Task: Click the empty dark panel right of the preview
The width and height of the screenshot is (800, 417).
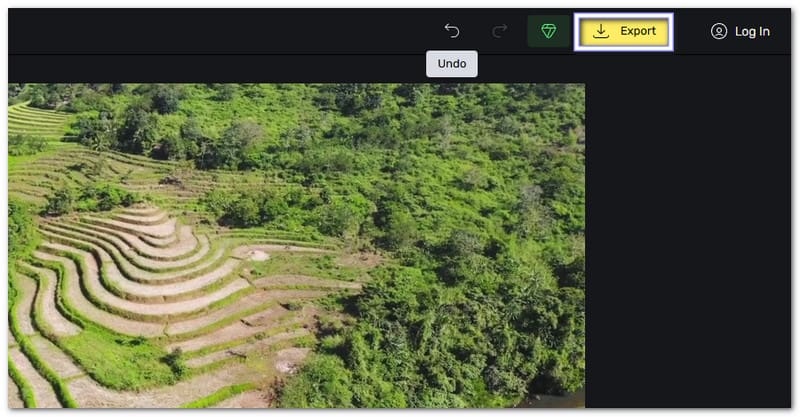Action: (x=690, y=250)
